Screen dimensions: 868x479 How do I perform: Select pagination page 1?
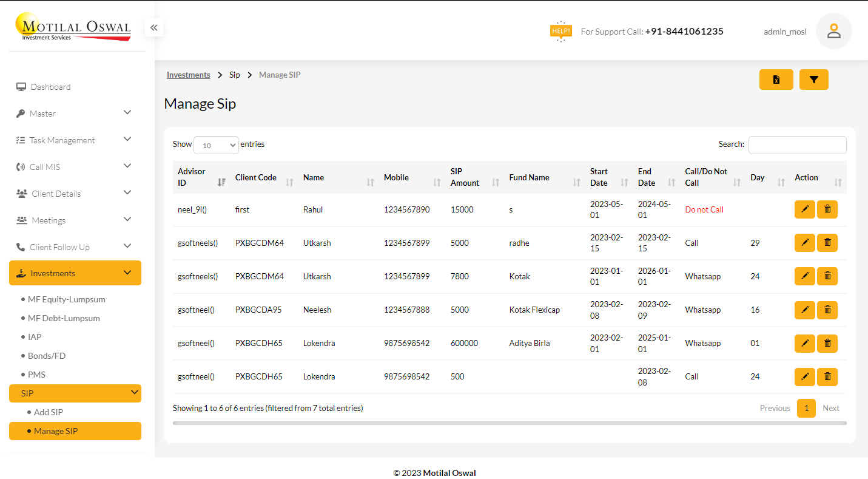[x=806, y=408]
